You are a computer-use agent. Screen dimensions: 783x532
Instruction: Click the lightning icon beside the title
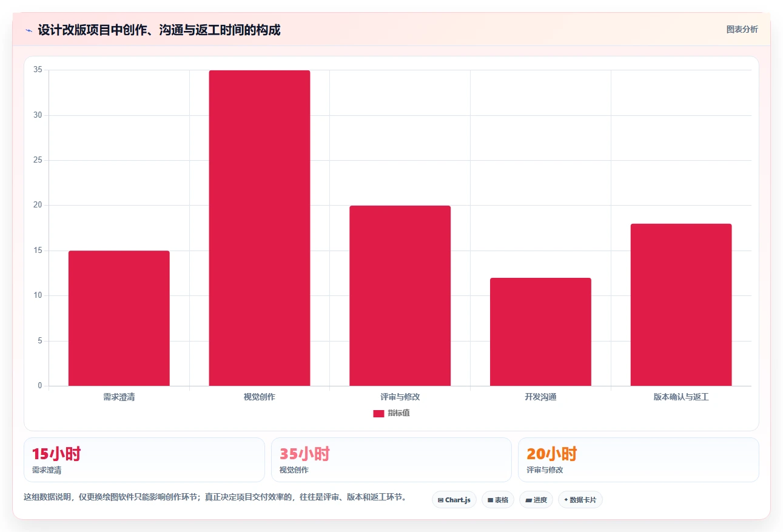[x=29, y=30]
